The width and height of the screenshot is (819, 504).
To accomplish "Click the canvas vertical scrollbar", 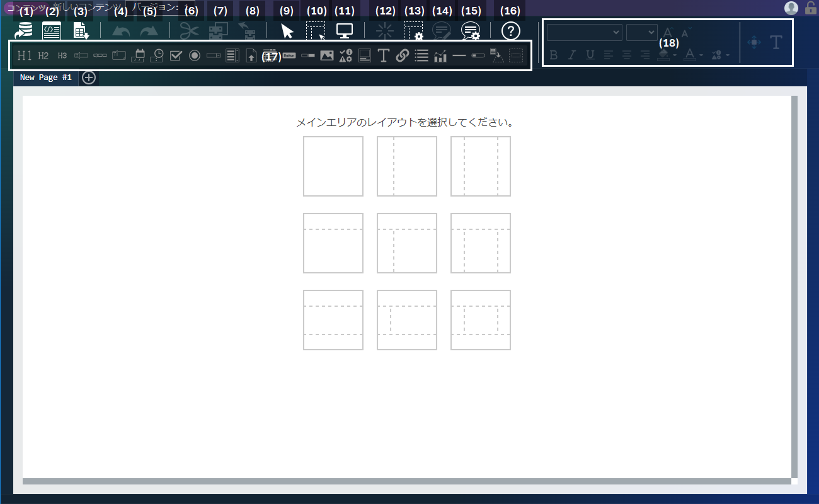I will point(794,287).
